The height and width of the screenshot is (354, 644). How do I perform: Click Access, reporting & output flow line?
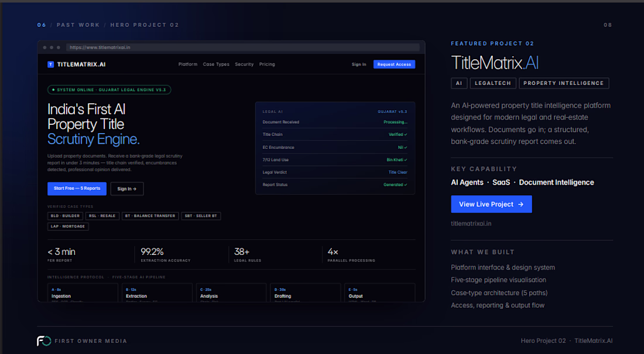(x=498, y=305)
